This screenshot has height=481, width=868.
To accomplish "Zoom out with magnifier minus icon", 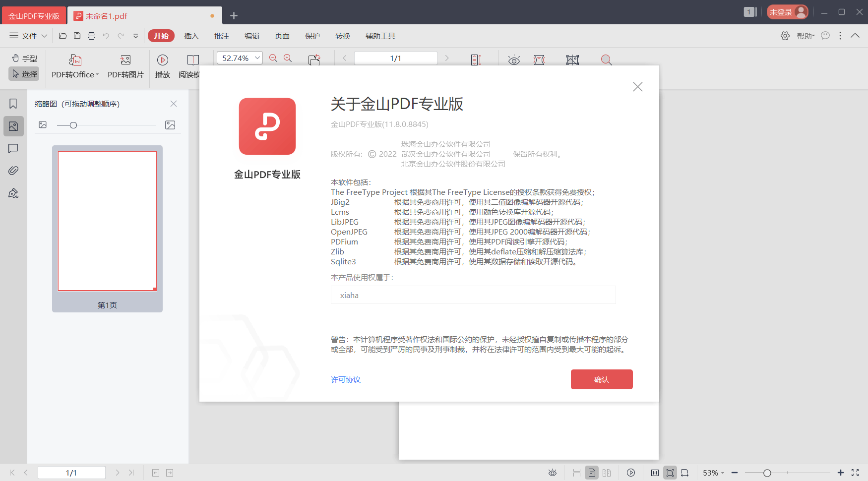I will click(x=273, y=58).
